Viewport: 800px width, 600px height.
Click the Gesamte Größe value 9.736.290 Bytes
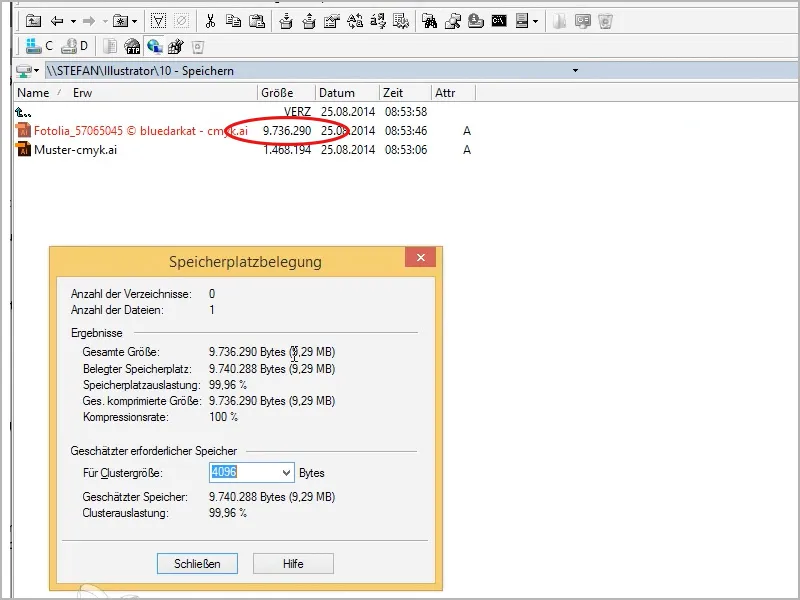point(272,352)
